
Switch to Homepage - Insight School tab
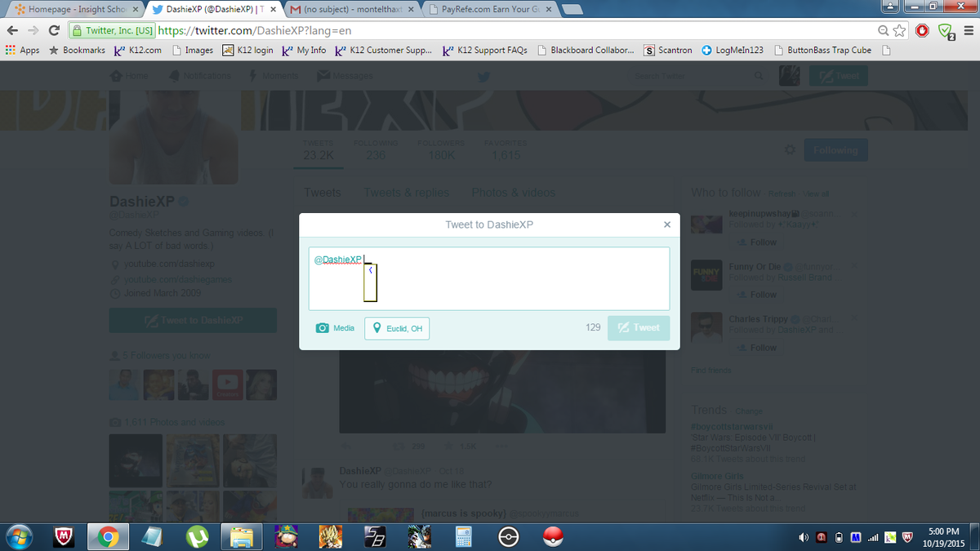point(78,10)
